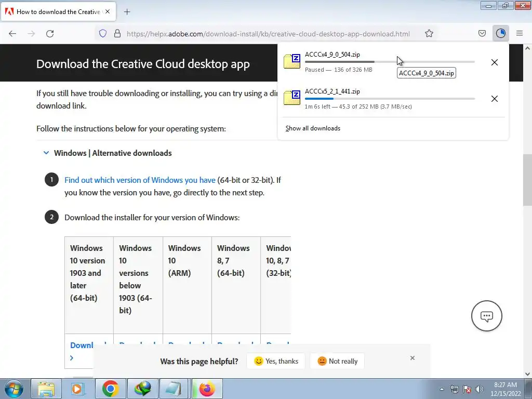Show hidden system tray icons
Screen dimensions: 532x399
[x=442, y=389]
